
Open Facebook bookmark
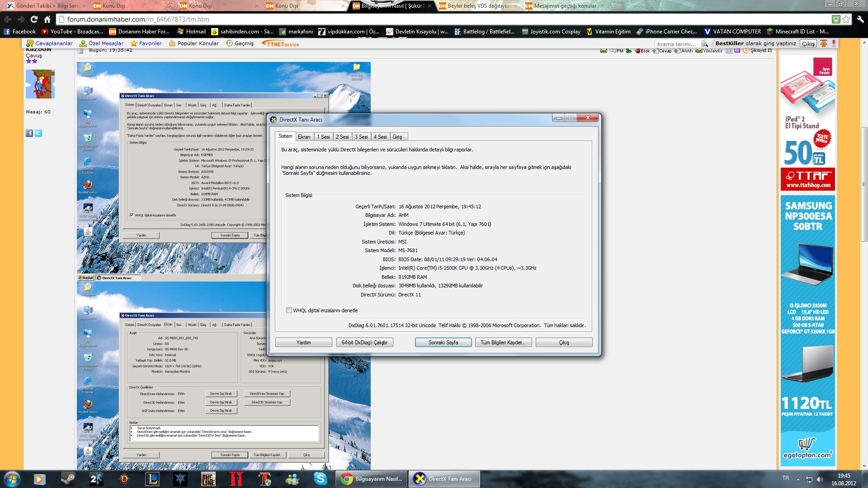pyautogui.click(x=19, y=32)
